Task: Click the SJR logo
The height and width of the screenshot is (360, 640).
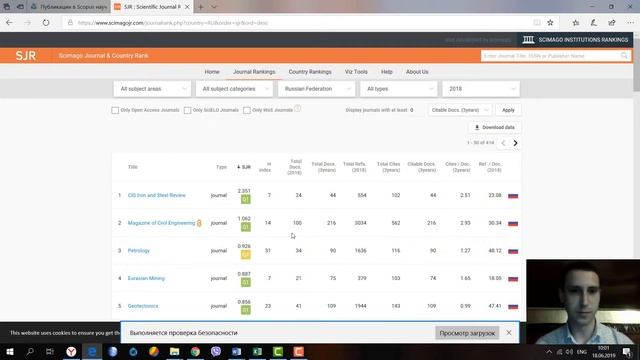Action: (x=26, y=56)
